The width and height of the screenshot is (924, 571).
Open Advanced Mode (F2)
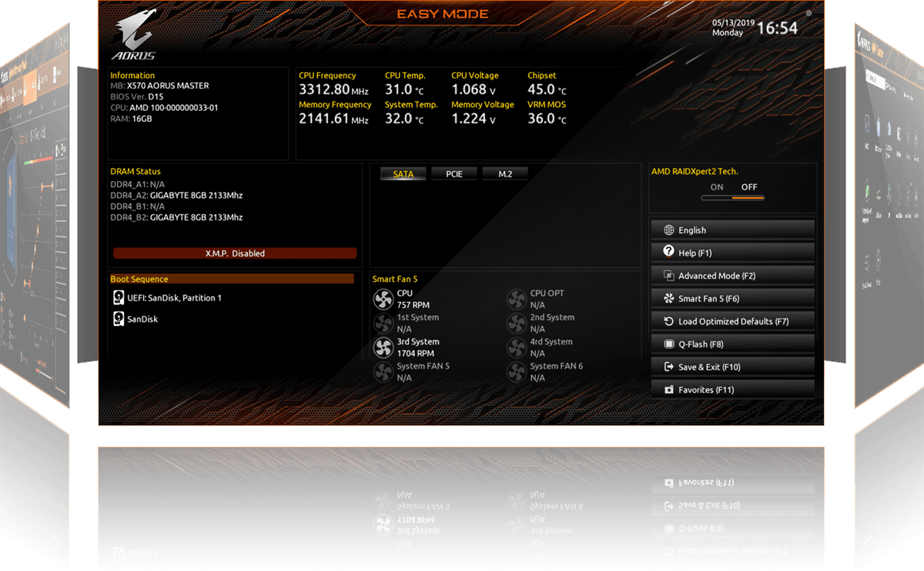(x=732, y=276)
